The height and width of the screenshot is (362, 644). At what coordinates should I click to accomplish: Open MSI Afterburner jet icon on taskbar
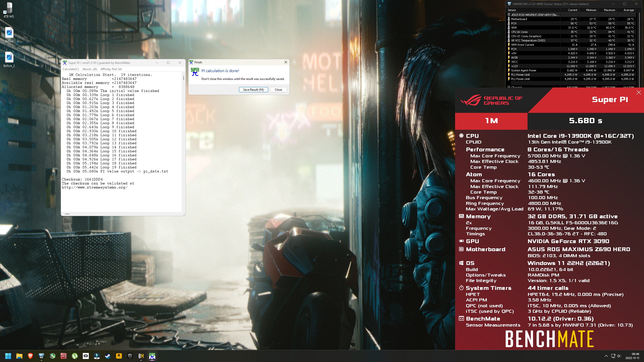(53, 356)
